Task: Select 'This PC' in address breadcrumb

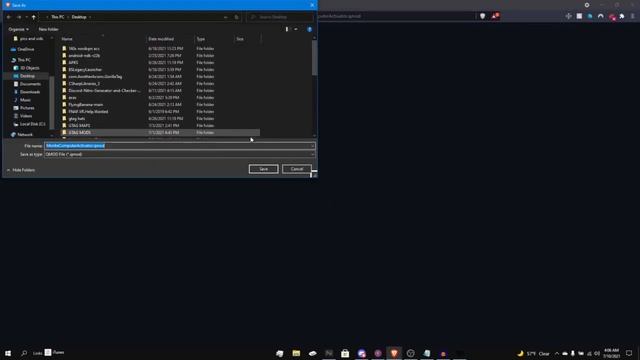Action: [x=58, y=17]
